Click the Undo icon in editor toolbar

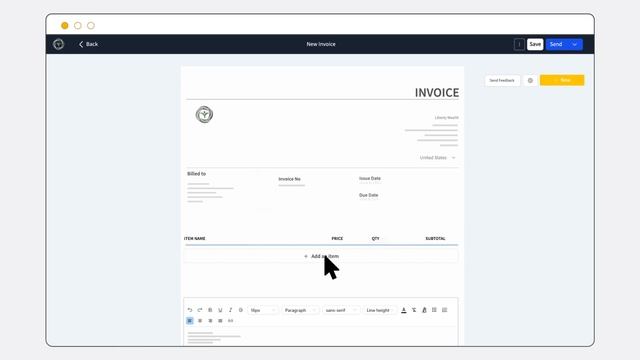(190, 310)
